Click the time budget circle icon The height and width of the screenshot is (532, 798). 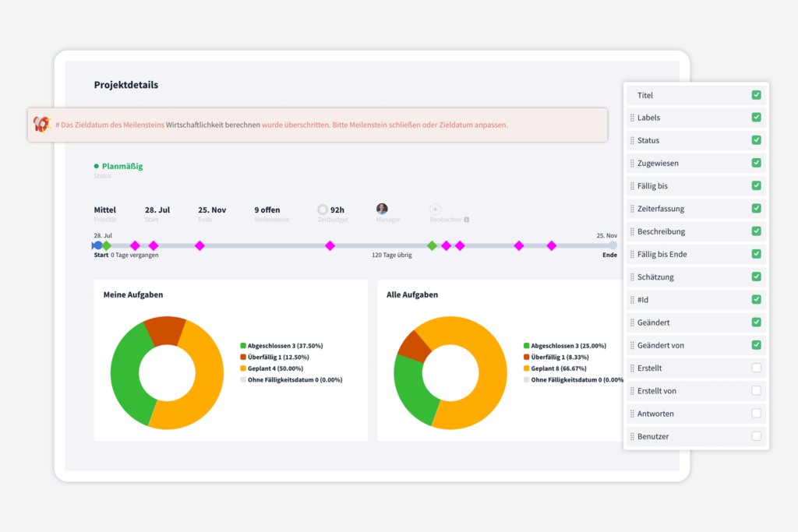tap(323, 210)
